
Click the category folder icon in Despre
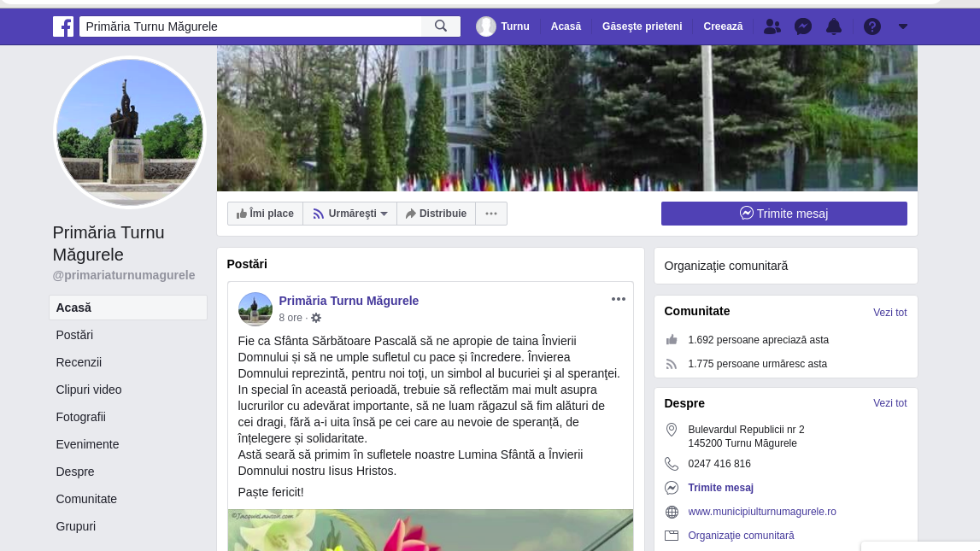[672, 536]
